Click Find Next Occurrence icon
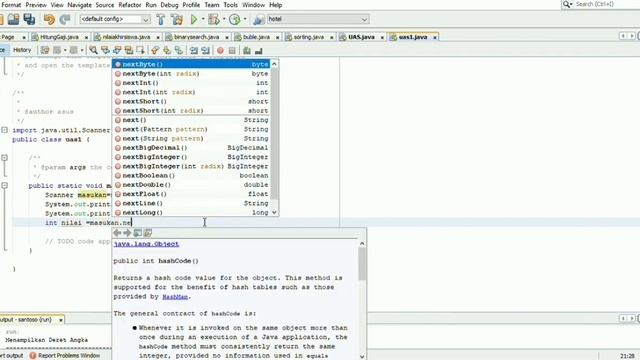The width and height of the screenshot is (640, 360). pos(117,50)
